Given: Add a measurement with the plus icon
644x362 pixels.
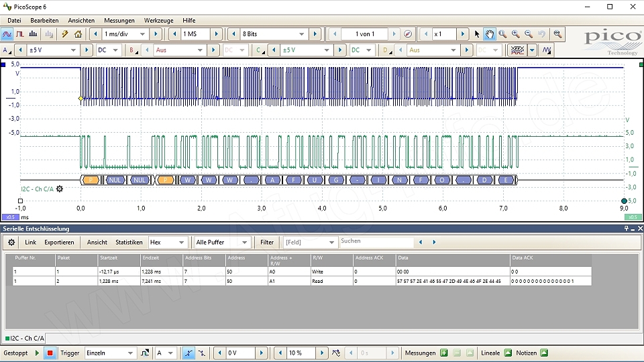Looking at the screenshot, I should coord(443,353).
